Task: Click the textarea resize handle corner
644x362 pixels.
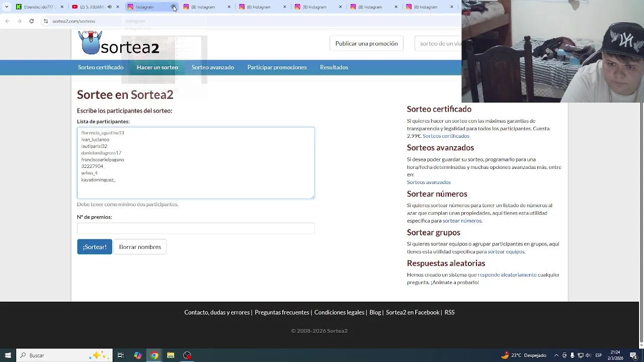Action: [312, 197]
